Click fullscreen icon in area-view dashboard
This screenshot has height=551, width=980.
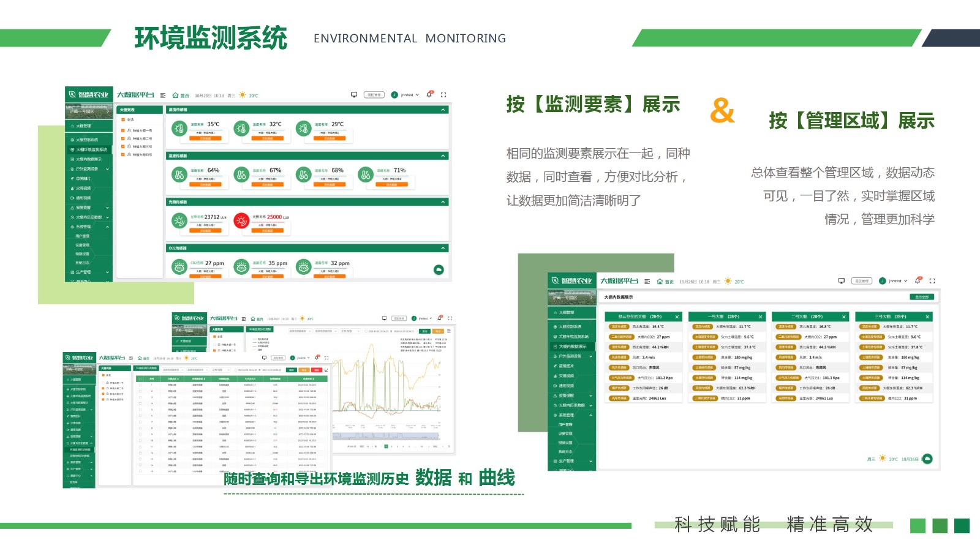pyautogui.click(x=932, y=281)
